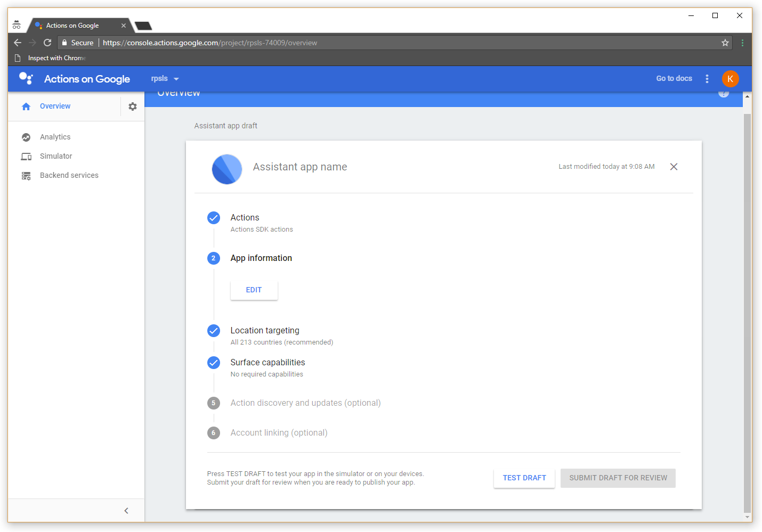762x532 pixels.
Task: Reload the page in Chrome
Action: click(x=47, y=43)
